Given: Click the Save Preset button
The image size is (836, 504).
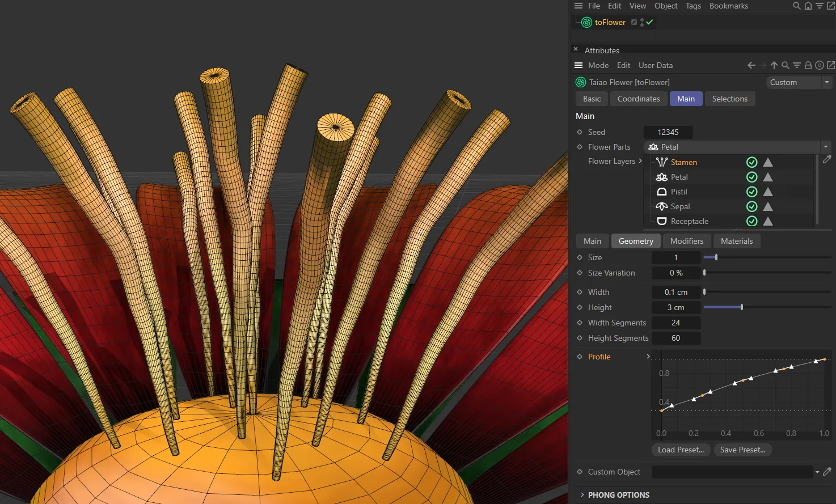Looking at the screenshot, I should click(x=742, y=450).
